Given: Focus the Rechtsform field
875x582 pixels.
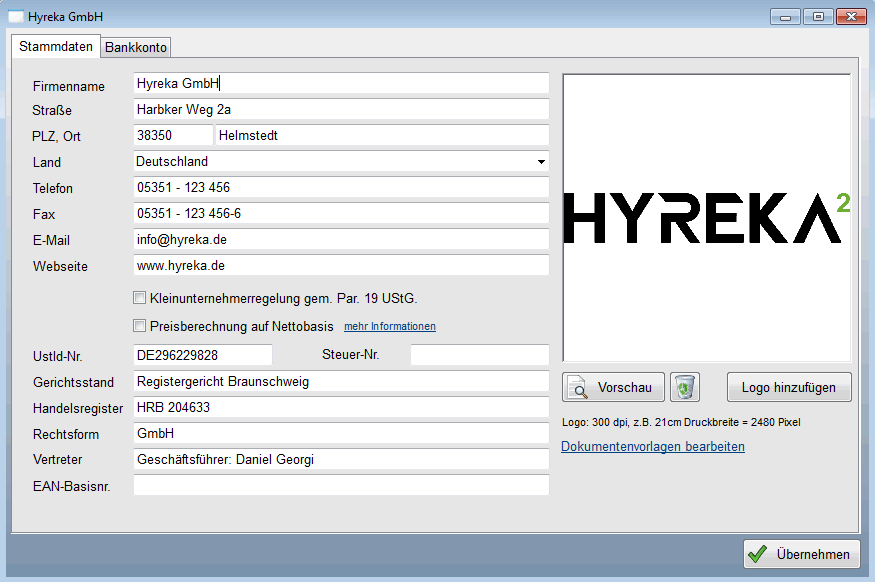Looking at the screenshot, I should click(x=341, y=434).
